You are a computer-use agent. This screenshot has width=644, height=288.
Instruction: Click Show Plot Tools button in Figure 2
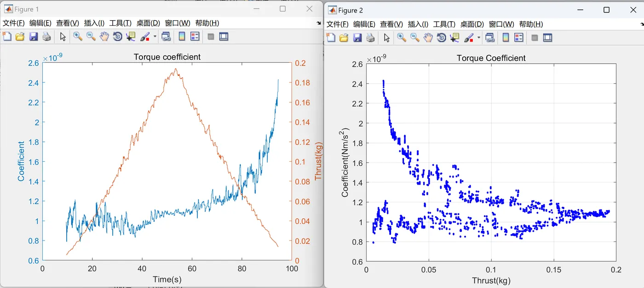pyautogui.click(x=547, y=38)
